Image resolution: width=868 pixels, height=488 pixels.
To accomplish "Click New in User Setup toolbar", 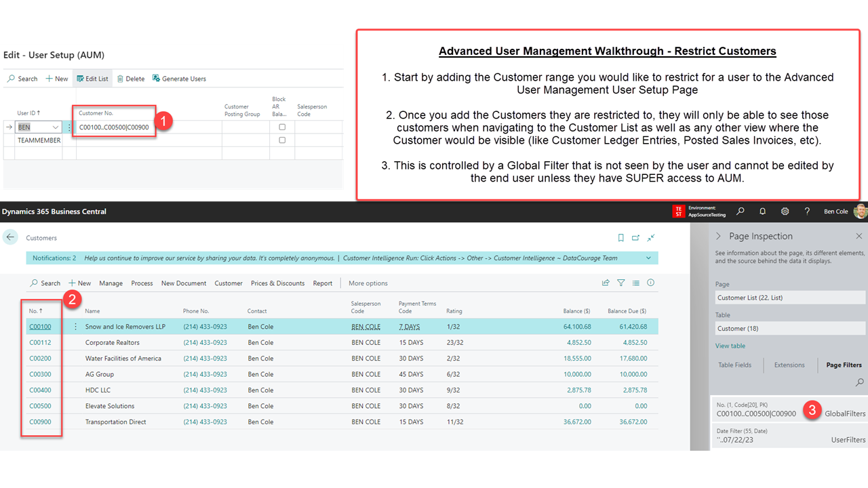I will tap(56, 79).
